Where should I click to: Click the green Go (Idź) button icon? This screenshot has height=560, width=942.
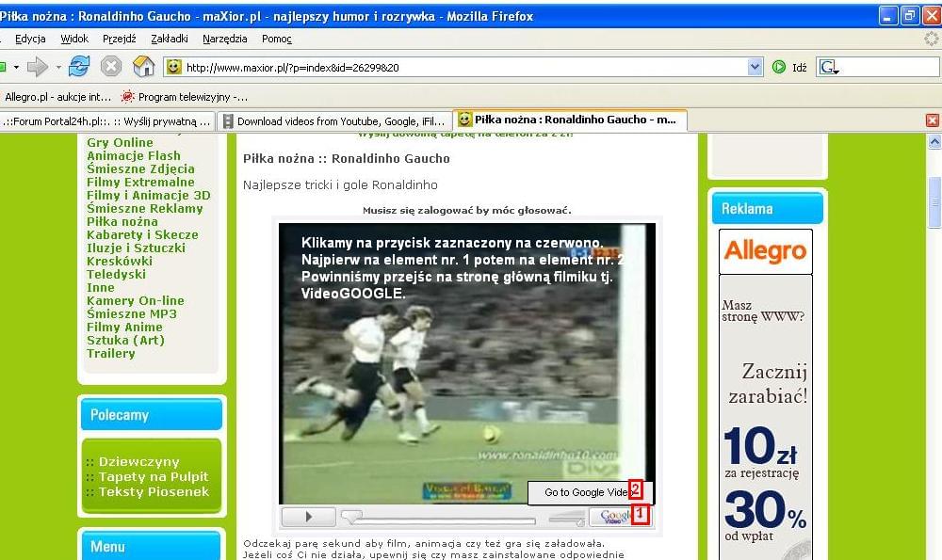pyautogui.click(x=779, y=67)
